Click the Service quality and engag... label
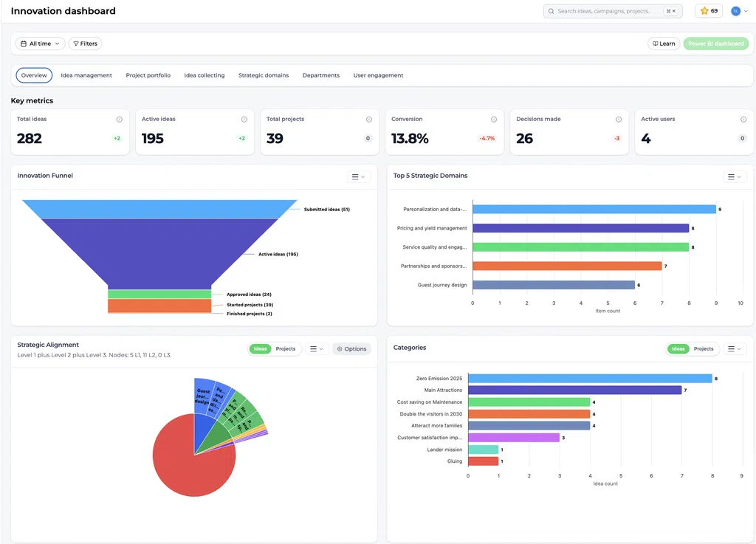The height and width of the screenshot is (544, 756). (x=434, y=247)
